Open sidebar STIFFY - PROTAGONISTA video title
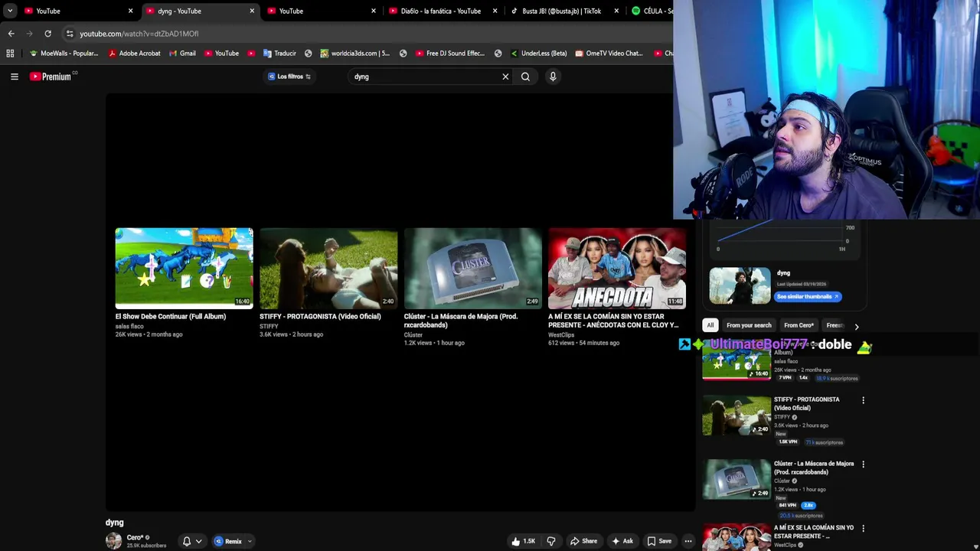Screen dimensions: 980x551 point(806,403)
